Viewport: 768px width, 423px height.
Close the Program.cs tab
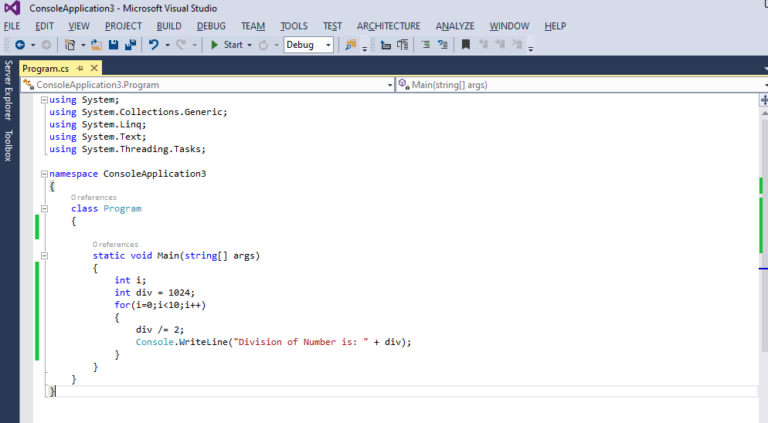click(x=95, y=68)
